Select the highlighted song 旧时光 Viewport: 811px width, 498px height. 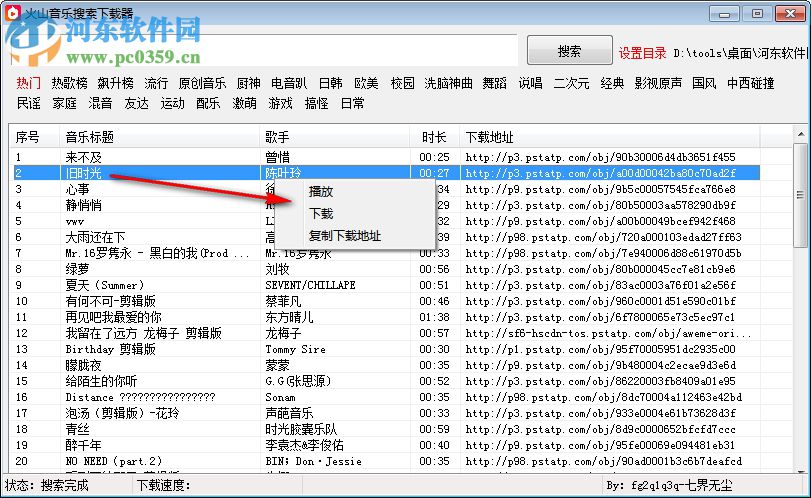pos(385,173)
